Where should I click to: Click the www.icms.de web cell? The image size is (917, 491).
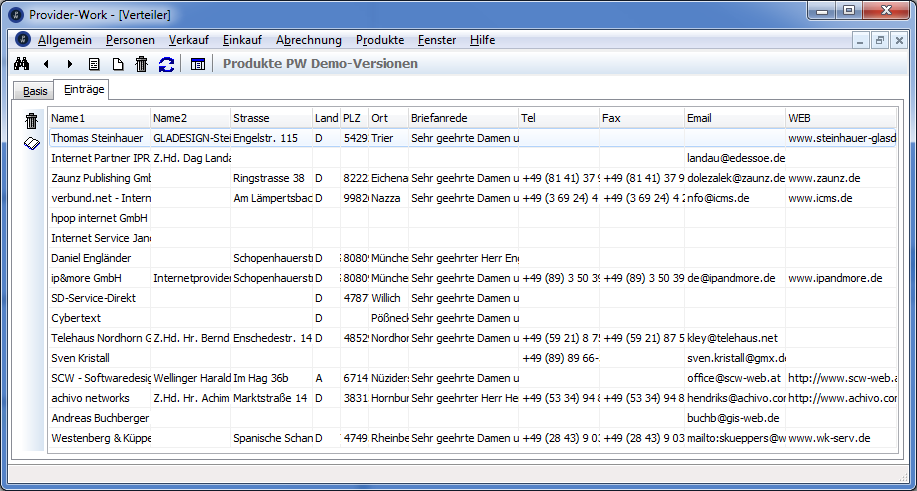coord(840,198)
